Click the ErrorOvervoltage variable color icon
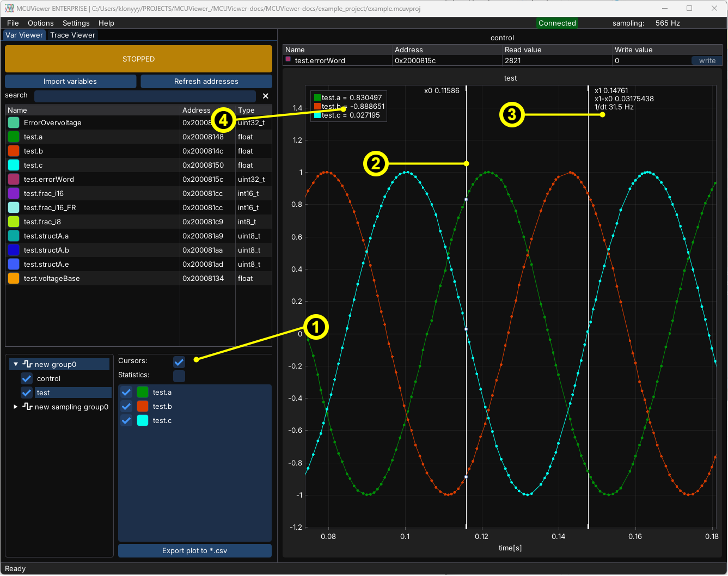 coord(14,122)
